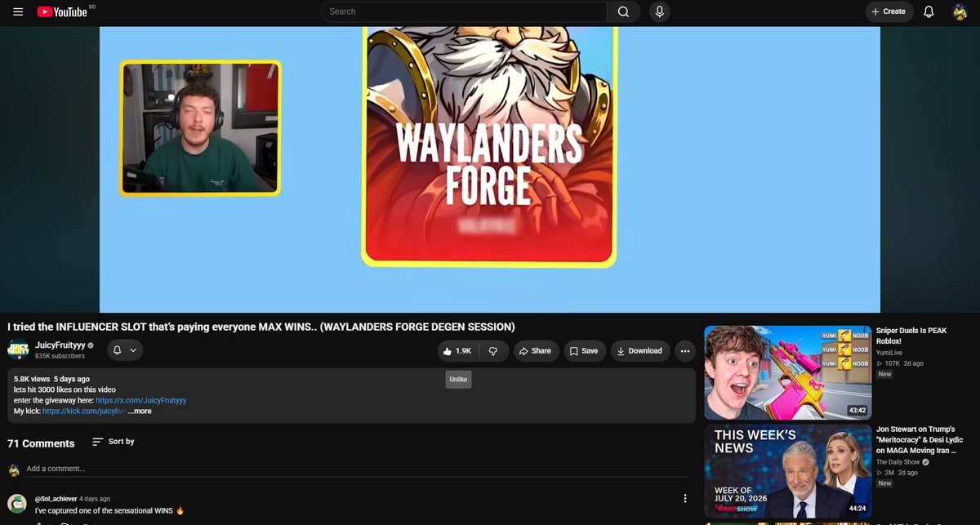Click in the Search input field

[464, 11]
